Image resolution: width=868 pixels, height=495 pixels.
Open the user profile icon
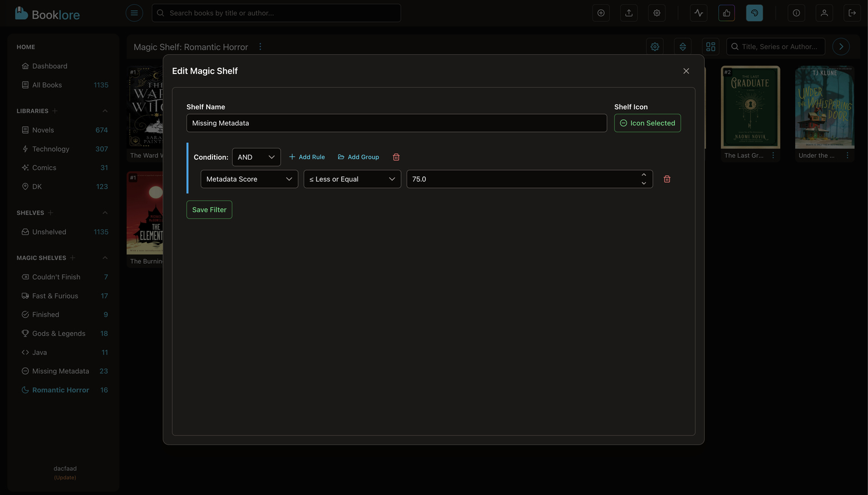824,13
